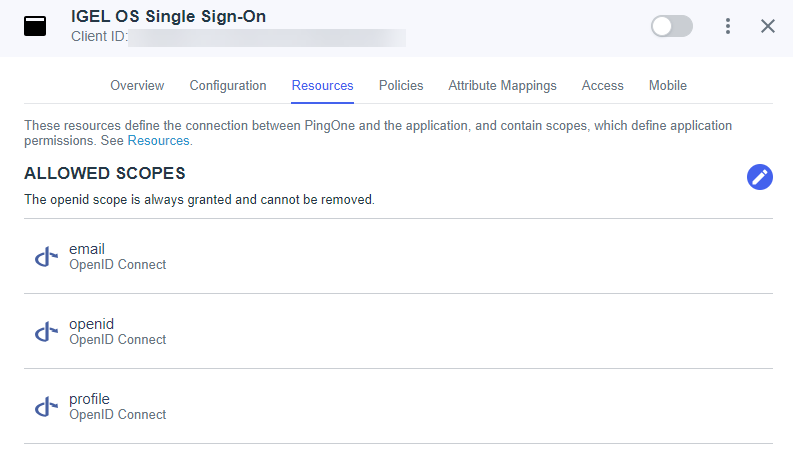Click the openid scope OpenID icon

point(46,332)
